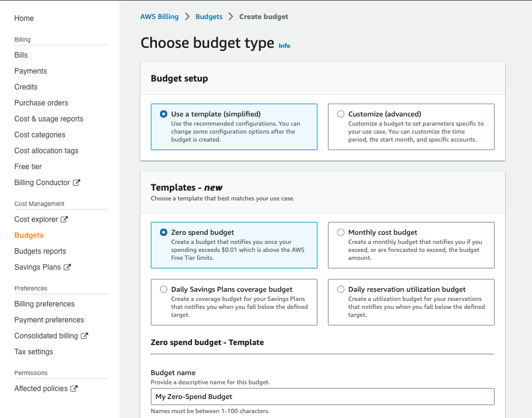Select Daily Savings Plans coverage budget
The width and height of the screenshot is (532, 418).
(164, 289)
